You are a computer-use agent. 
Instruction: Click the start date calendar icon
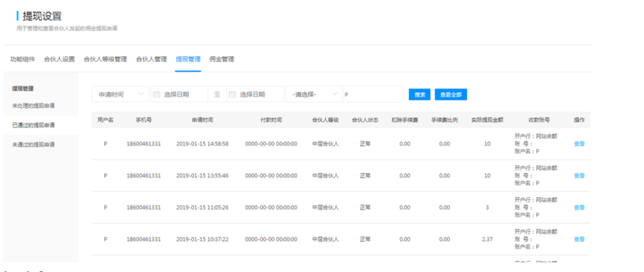click(156, 94)
